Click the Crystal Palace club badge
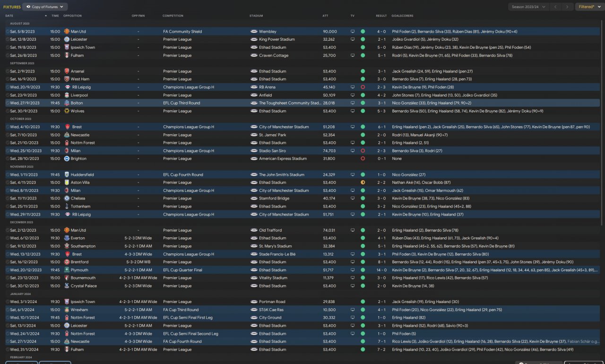Viewport: 605px width, 364px height. point(67,286)
